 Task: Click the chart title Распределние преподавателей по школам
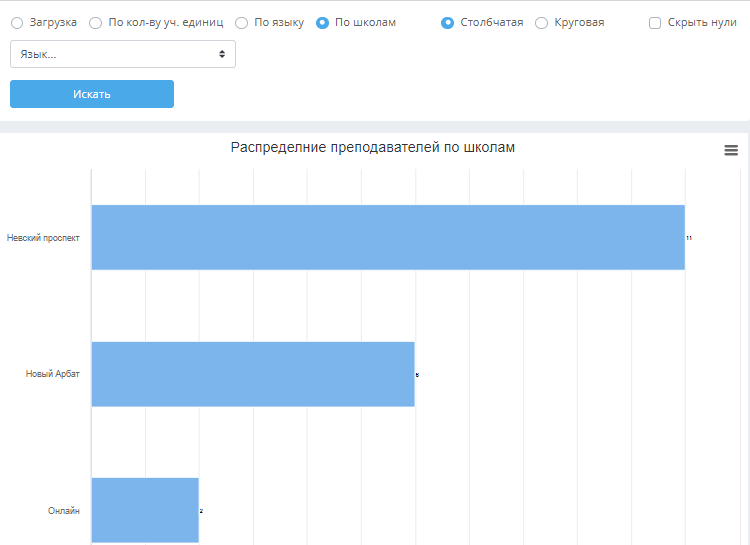[373, 147]
